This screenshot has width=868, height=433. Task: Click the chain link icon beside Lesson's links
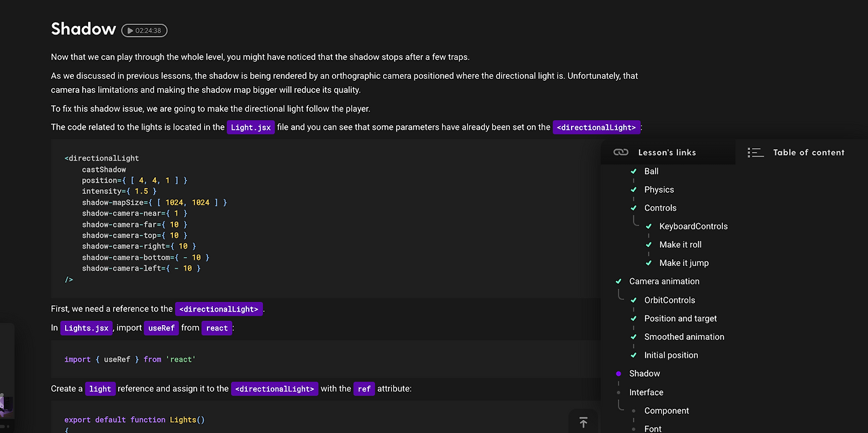coord(621,152)
